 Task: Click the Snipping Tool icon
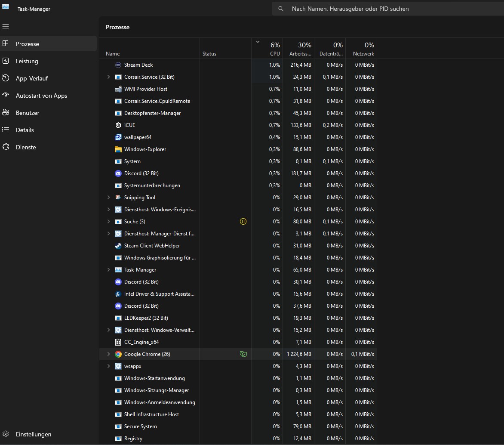[118, 198]
